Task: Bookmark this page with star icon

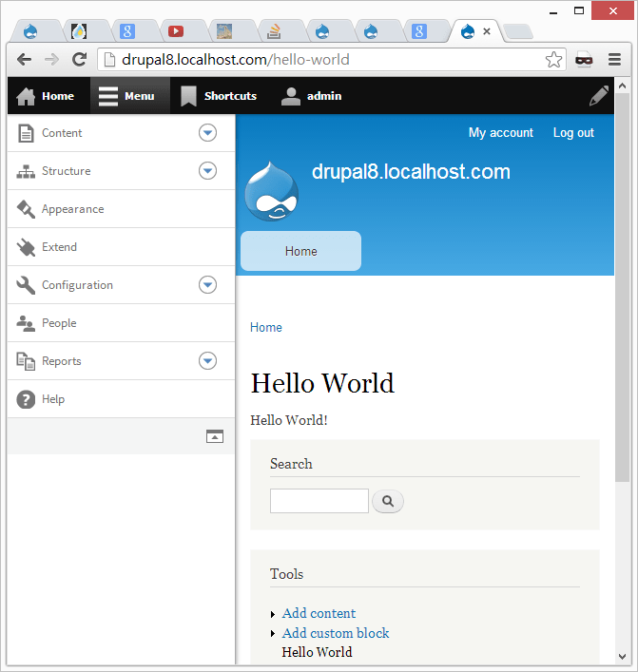Action: click(x=553, y=60)
